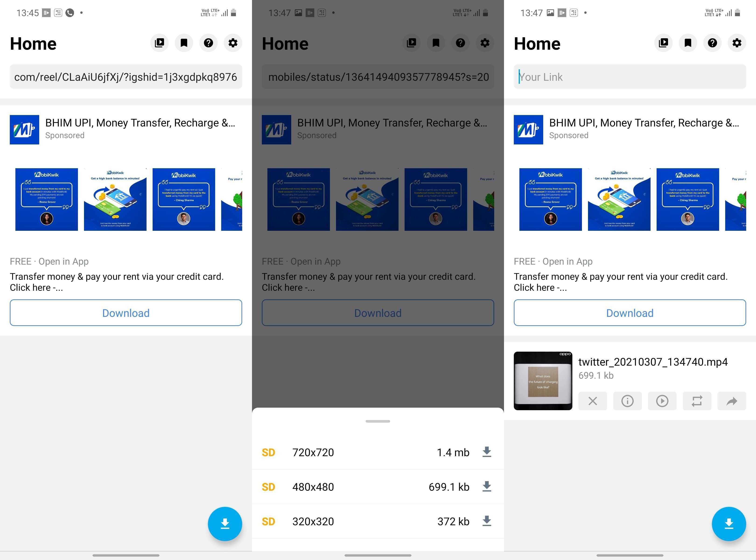Tap Download button for BHIM UPI app

coord(126,312)
